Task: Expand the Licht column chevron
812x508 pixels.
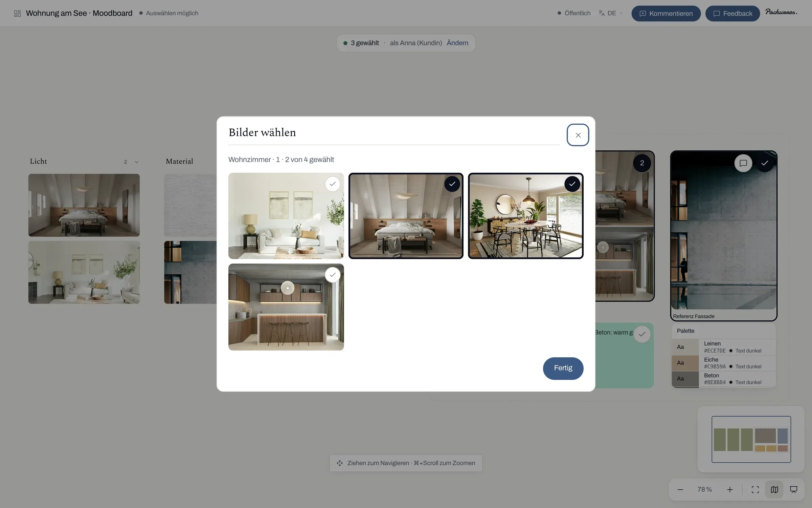Action: pos(137,162)
